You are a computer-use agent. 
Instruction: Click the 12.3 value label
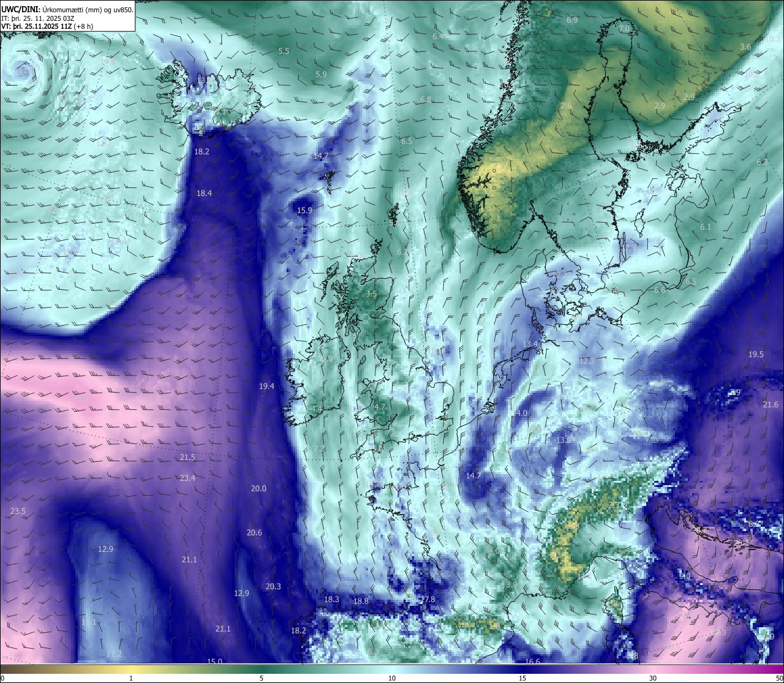tap(586, 361)
